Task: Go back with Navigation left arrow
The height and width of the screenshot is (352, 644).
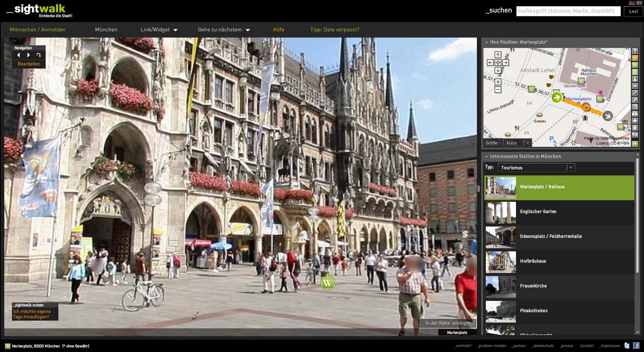Action: pyautogui.click(x=19, y=55)
